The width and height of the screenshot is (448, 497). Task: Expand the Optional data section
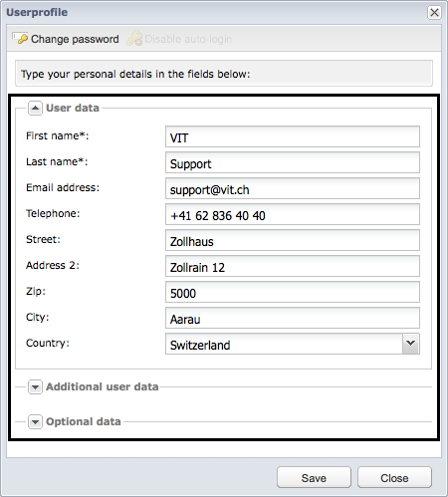35,421
